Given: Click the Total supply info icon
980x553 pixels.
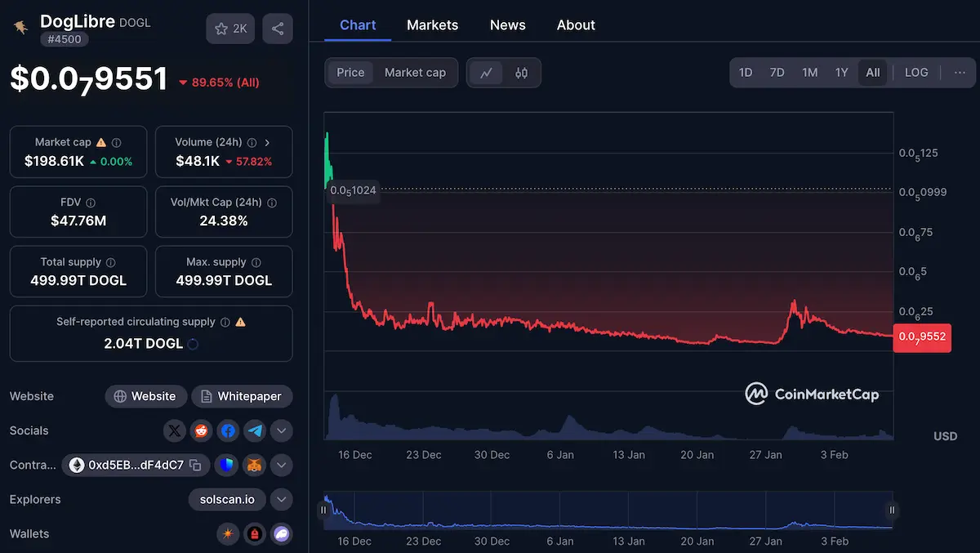Looking at the screenshot, I should [110, 262].
